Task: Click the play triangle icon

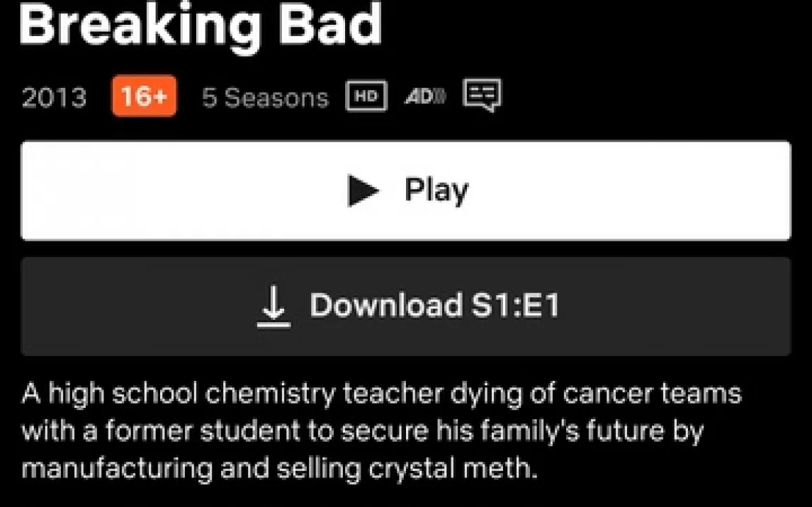Action: [363, 190]
